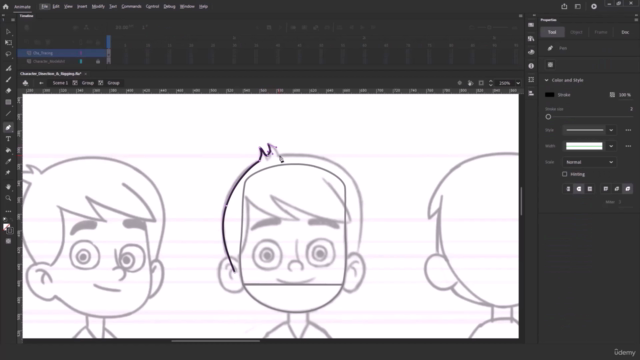Select the Paint Bucket tool
Viewport: 640px width, 360px height.
coord(8,150)
